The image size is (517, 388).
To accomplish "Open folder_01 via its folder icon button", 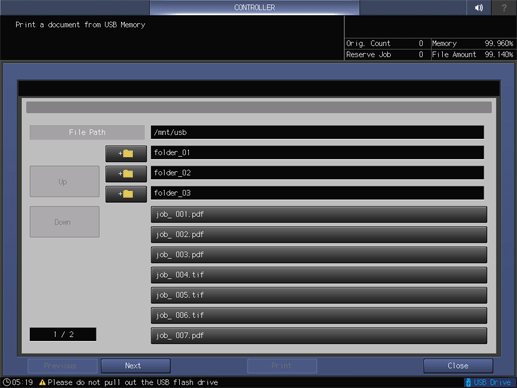I will coord(126,153).
